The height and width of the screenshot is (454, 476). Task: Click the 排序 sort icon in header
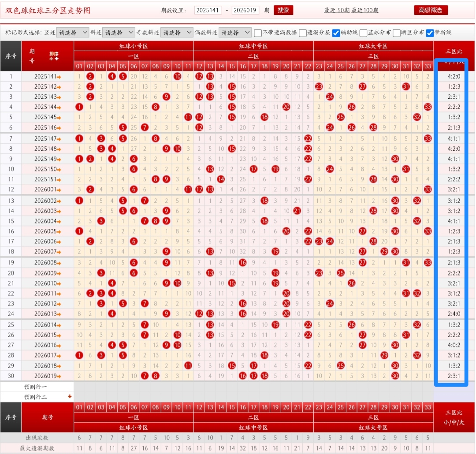pos(53,56)
